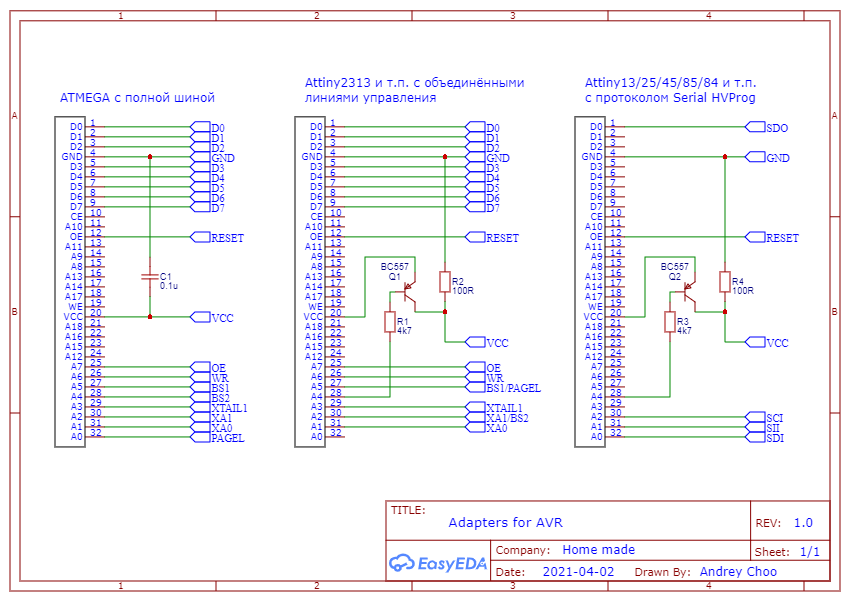Select resistor R4 100R
This screenshot has width=850, height=601.
[725, 282]
